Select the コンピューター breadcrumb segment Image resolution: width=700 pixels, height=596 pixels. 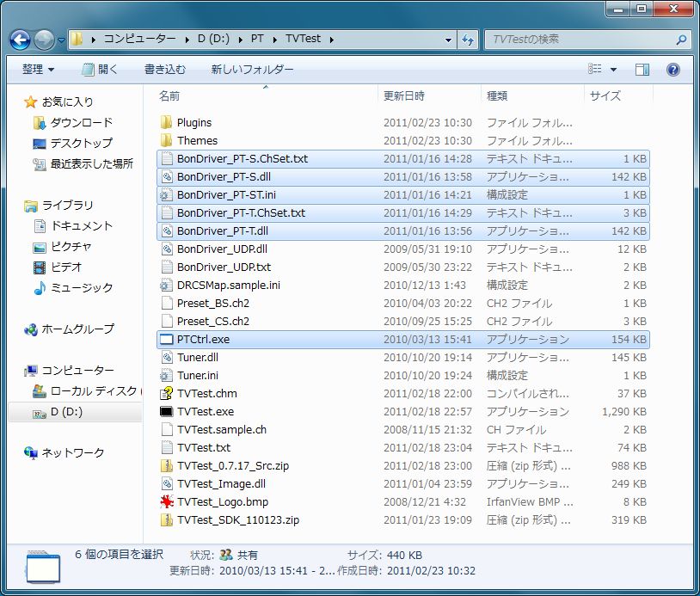(139, 39)
